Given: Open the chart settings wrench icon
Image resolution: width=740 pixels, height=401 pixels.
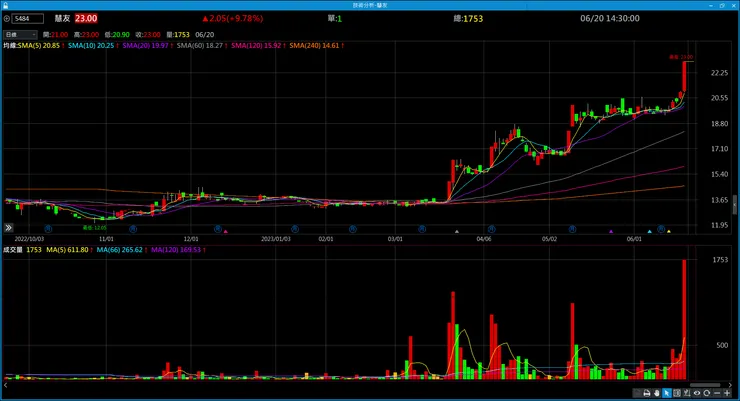Looking at the screenshot, I should (687, 393).
